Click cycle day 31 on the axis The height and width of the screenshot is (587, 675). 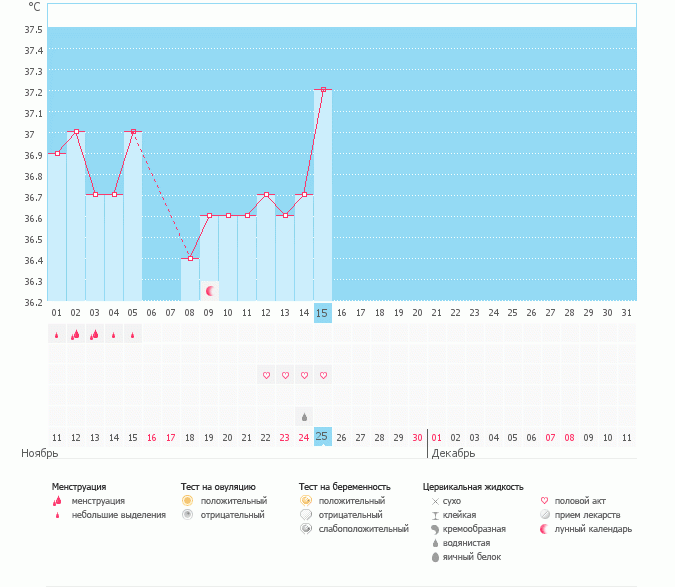tap(626, 313)
